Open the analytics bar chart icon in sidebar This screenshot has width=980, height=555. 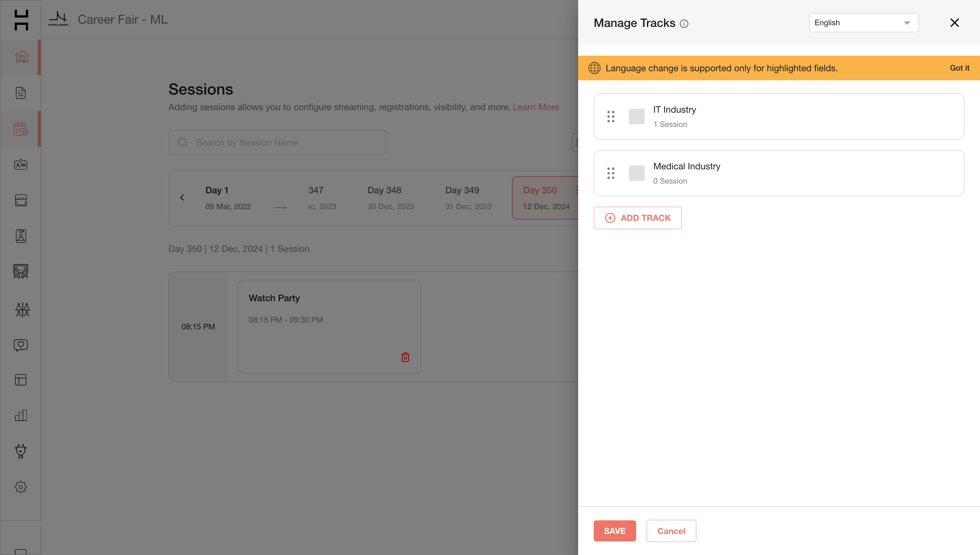click(21, 415)
